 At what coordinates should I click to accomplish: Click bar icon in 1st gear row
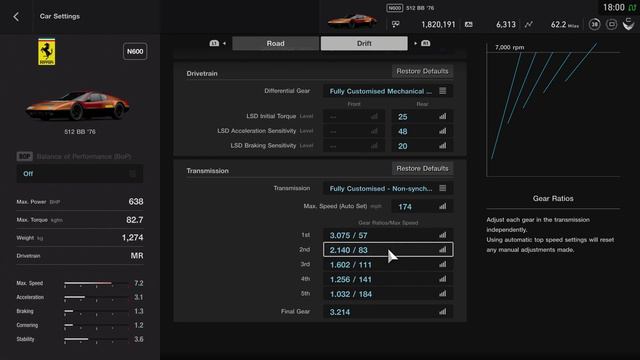coord(442,235)
